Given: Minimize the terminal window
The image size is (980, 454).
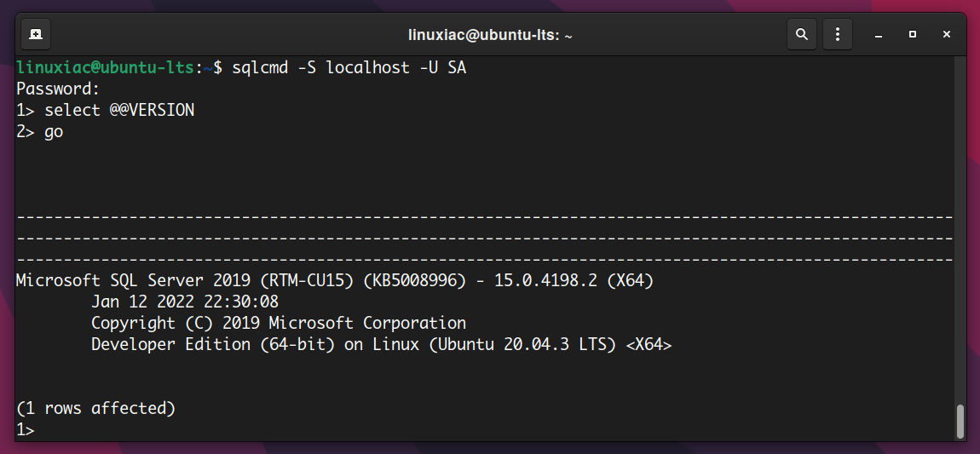Looking at the screenshot, I should click(878, 35).
